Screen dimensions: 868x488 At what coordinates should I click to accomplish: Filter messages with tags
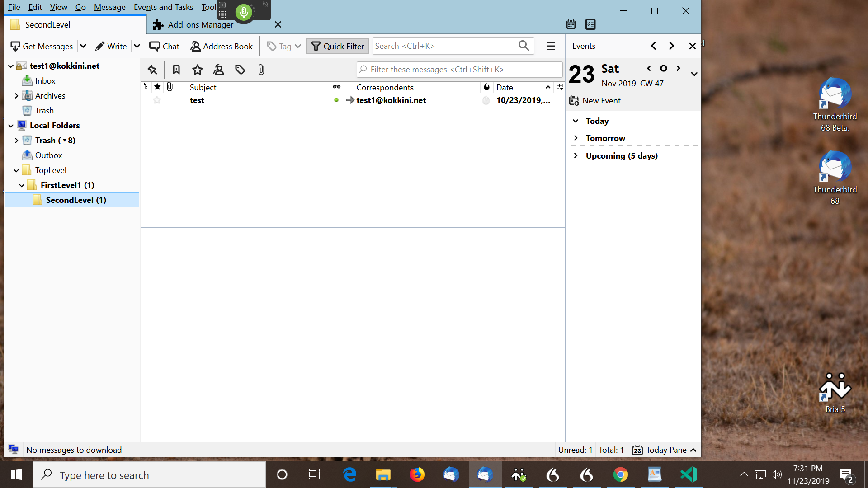[240, 70]
